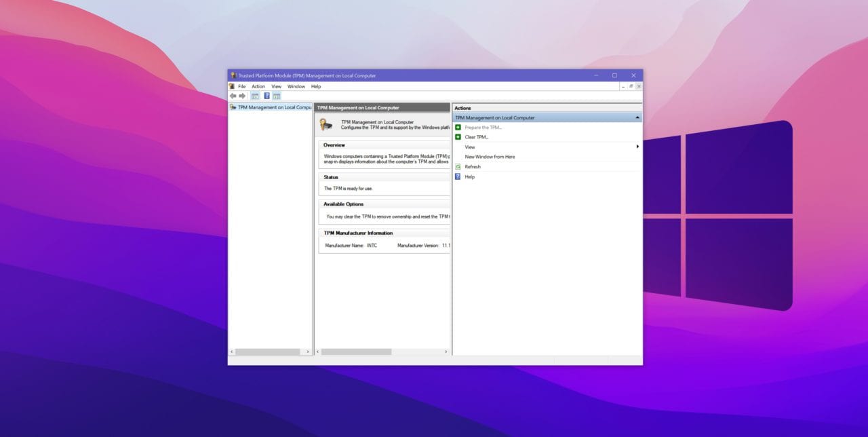The height and width of the screenshot is (437, 868).
Task: Click the Forward arrow in the toolbar
Action: [x=242, y=96]
